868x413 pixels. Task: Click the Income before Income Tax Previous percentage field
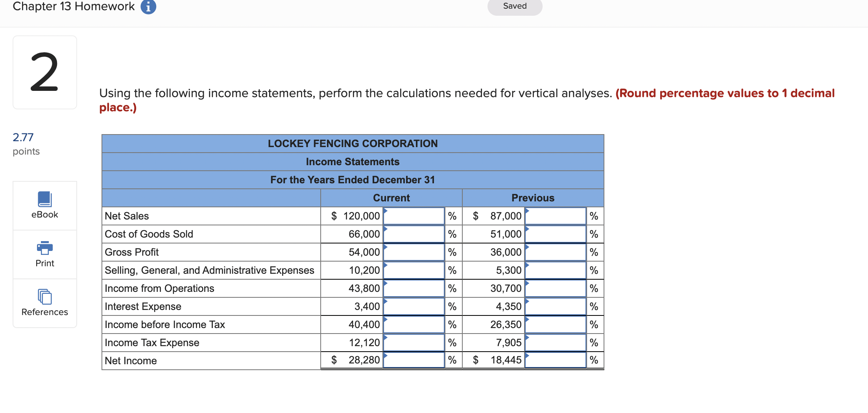point(555,324)
